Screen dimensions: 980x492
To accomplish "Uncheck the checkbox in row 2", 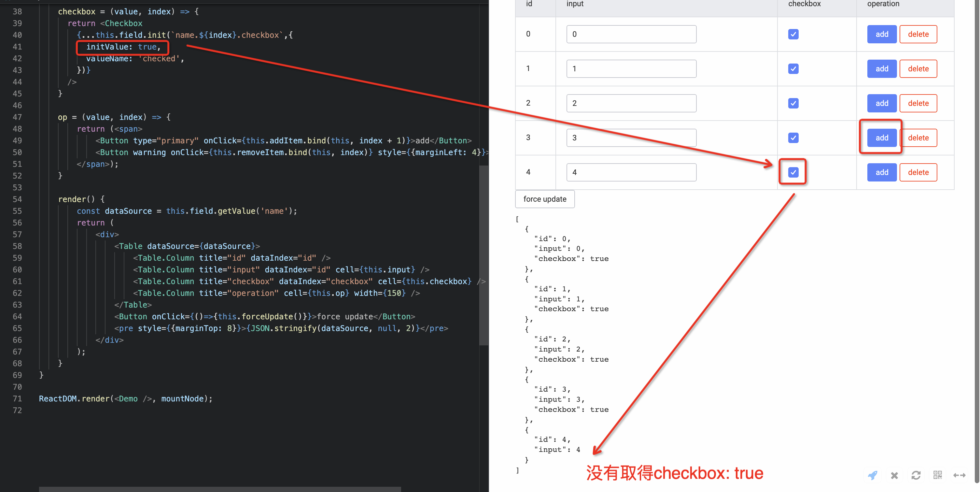I will [793, 103].
